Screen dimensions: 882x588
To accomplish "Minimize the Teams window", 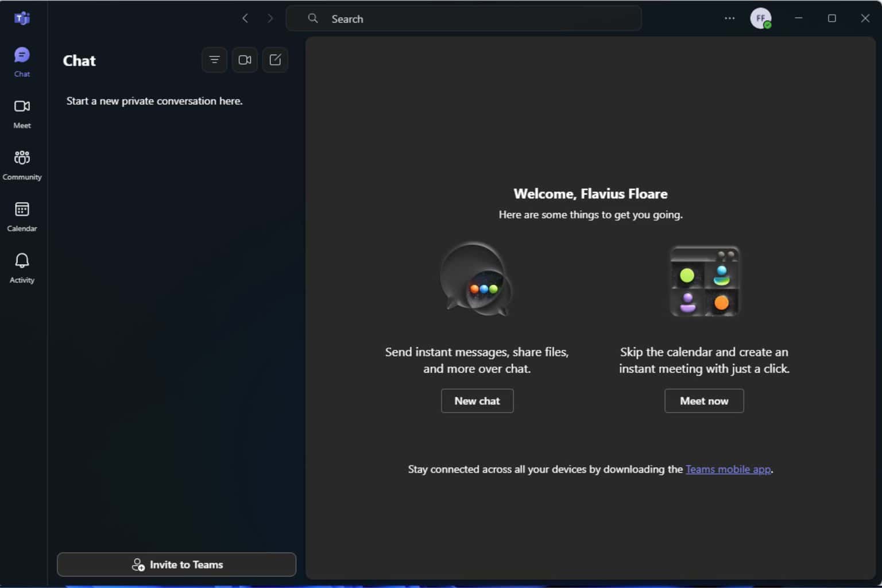I will pyautogui.click(x=798, y=18).
